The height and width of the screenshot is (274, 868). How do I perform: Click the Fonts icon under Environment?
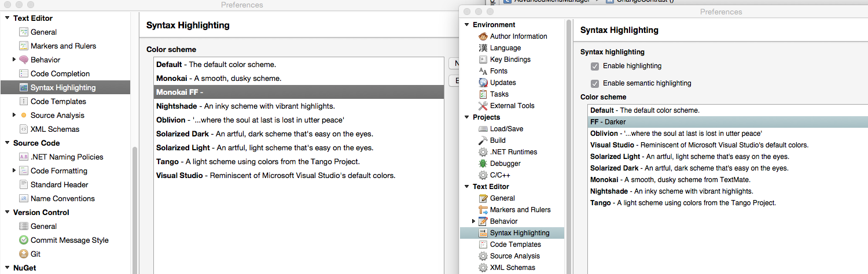(483, 71)
